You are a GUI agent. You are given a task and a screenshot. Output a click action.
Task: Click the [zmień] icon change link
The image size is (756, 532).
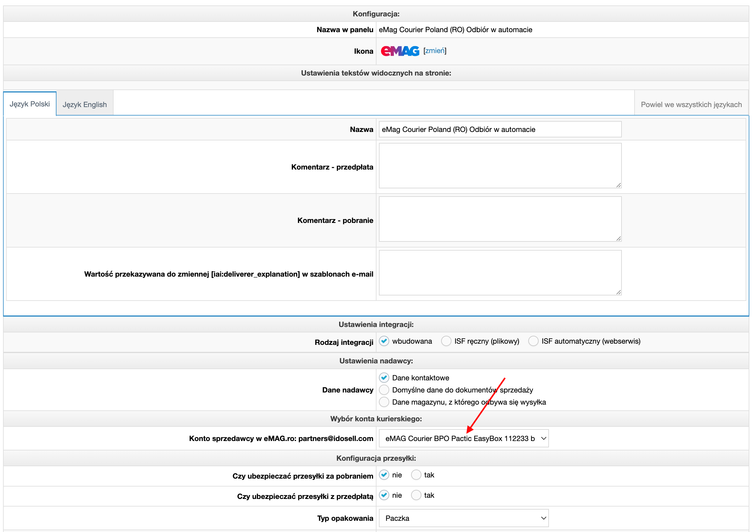[x=435, y=51]
